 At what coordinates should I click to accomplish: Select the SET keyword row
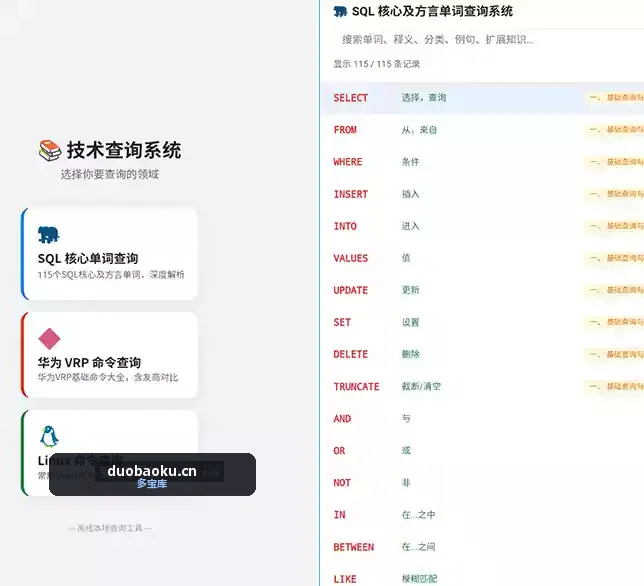482,322
